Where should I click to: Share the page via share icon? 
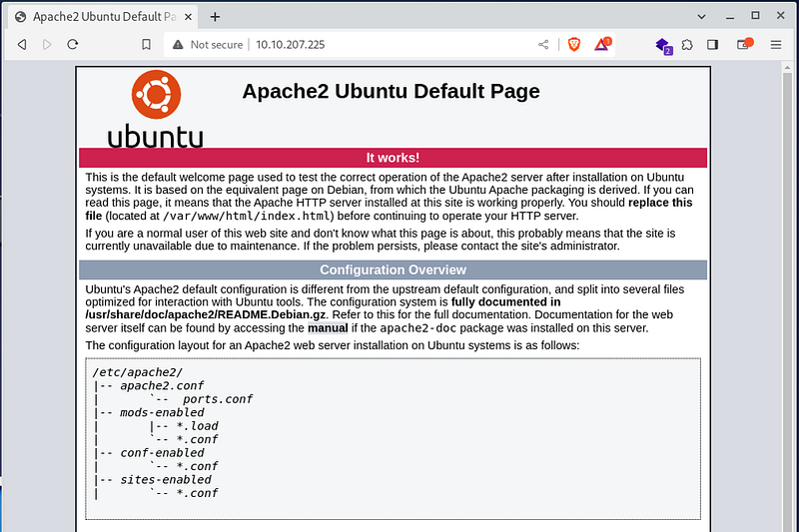(543, 45)
